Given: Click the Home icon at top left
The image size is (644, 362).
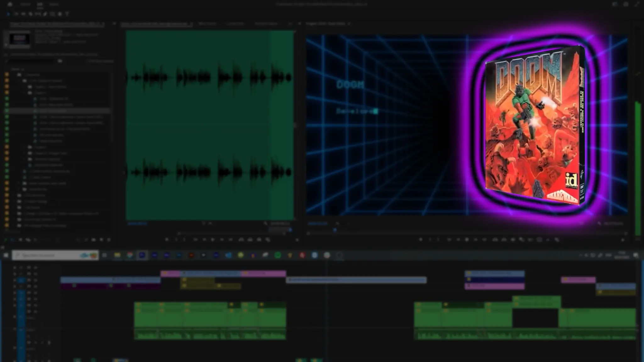Looking at the screenshot, I should point(10,4).
